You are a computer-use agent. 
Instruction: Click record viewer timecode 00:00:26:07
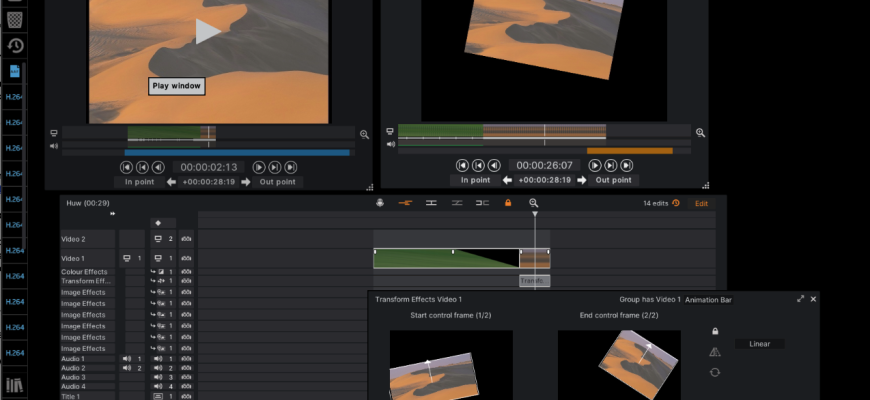click(544, 165)
